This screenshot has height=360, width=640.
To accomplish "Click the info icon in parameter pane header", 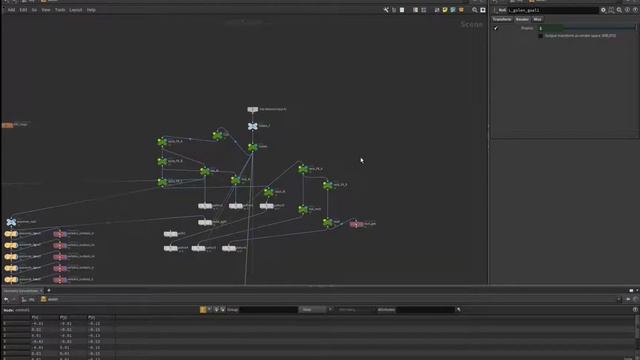I will (627, 10).
